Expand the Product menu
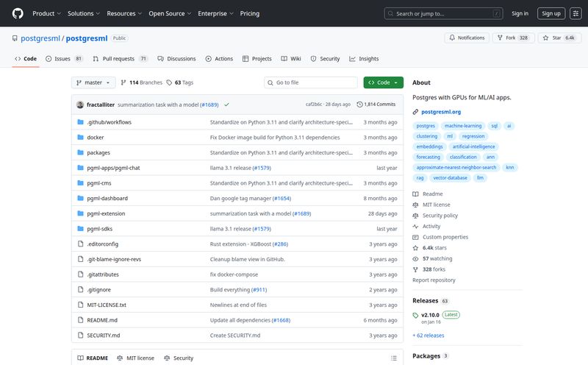Viewport: 588px width, 365px height. 46,13
